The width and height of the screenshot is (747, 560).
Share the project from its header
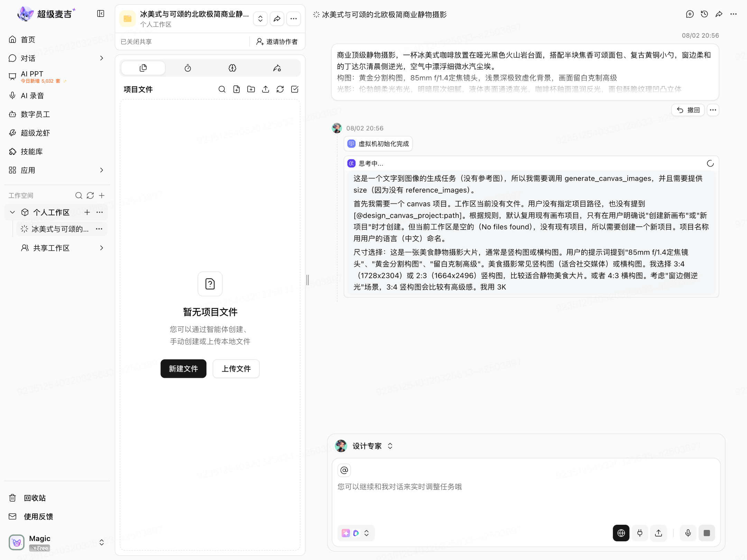tap(277, 19)
